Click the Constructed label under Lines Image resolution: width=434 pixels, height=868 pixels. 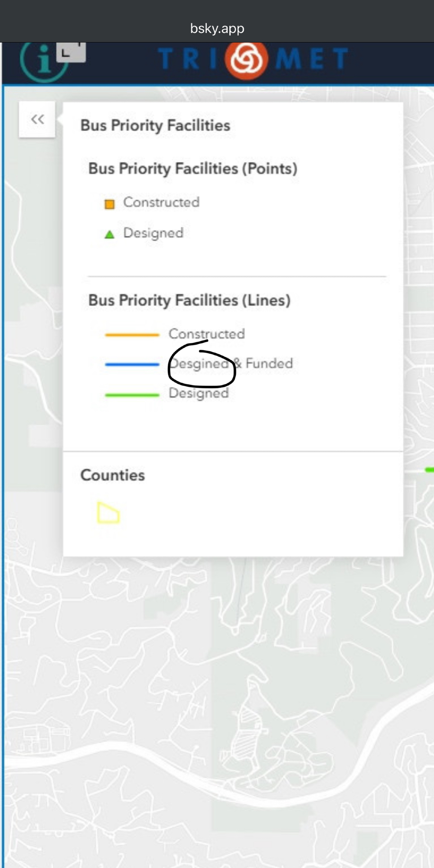click(x=207, y=334)
